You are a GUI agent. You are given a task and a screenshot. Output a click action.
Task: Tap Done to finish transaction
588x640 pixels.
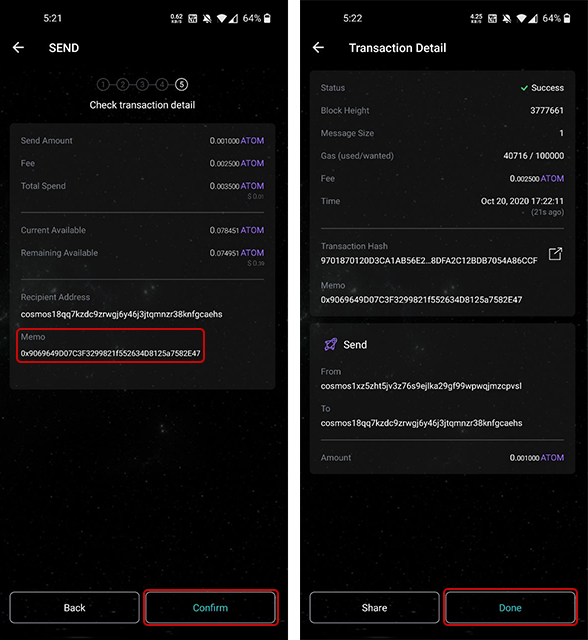(510, 607)
